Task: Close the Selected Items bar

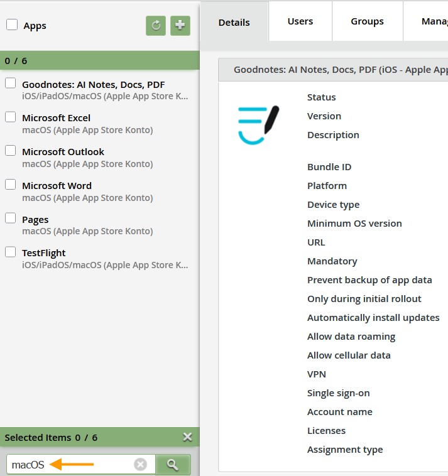Action: click(x=187, y=437)
